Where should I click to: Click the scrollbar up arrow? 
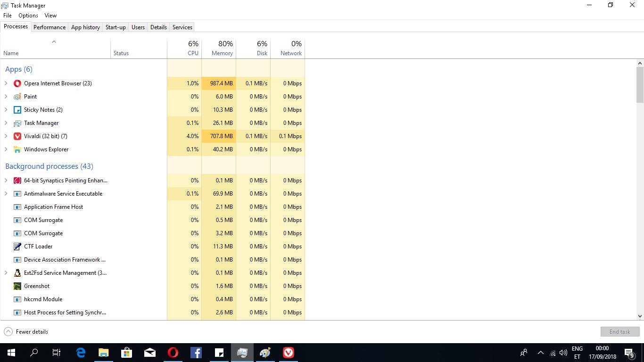pos(640,63)
